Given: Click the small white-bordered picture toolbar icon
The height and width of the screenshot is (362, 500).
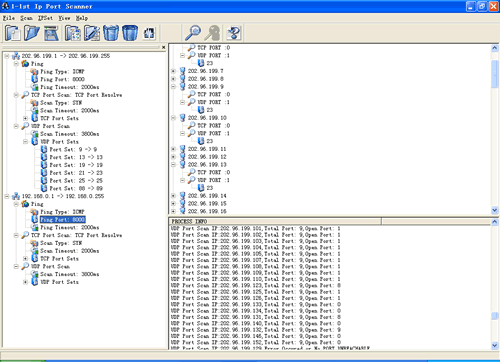Looking at the screenshot, I should point(149,33).
